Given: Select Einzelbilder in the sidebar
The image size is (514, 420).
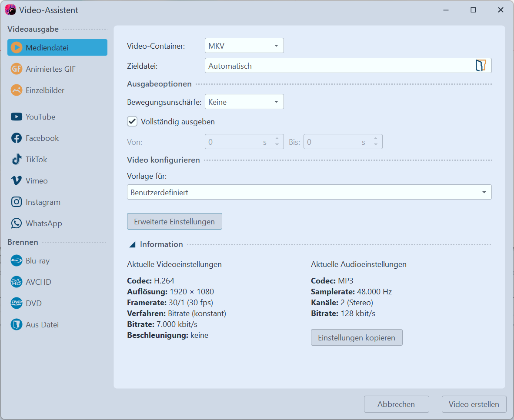Looking at the screenshot, I should pos(45,90).
